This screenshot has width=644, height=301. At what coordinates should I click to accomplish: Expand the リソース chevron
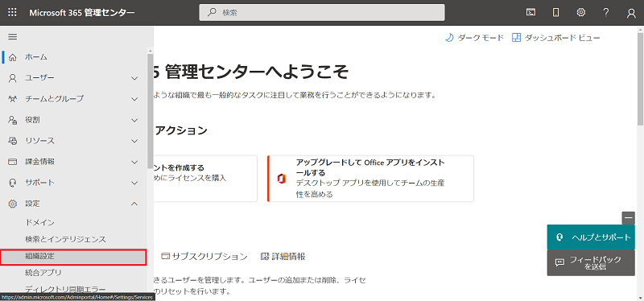(x=134, y=141)
